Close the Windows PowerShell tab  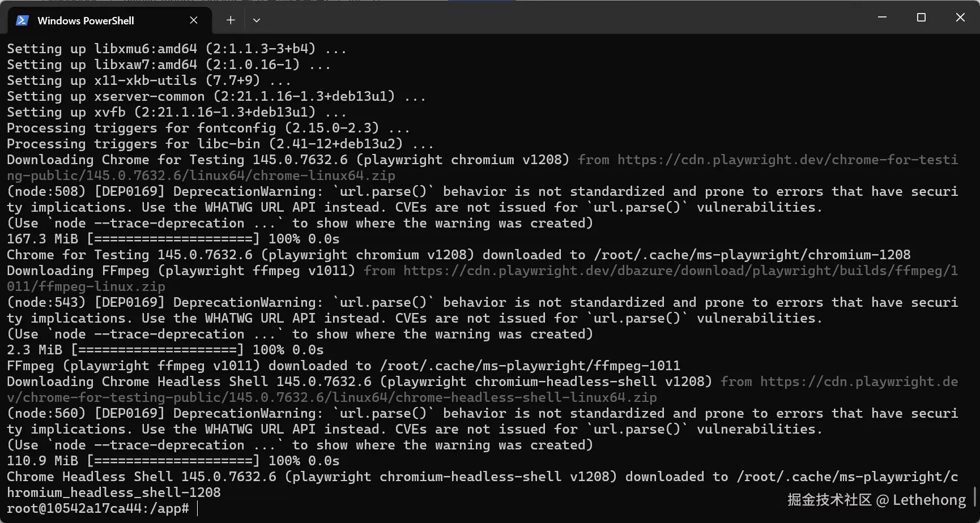point(194,20)
